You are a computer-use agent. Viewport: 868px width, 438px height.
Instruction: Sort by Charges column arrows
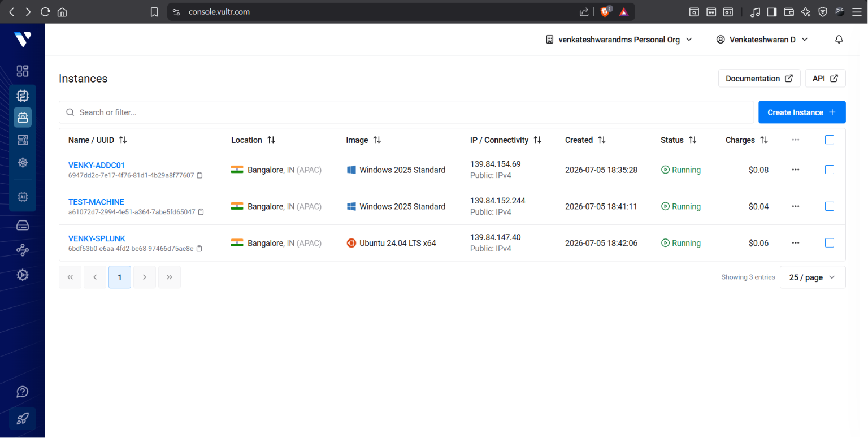tap(764, 140)
